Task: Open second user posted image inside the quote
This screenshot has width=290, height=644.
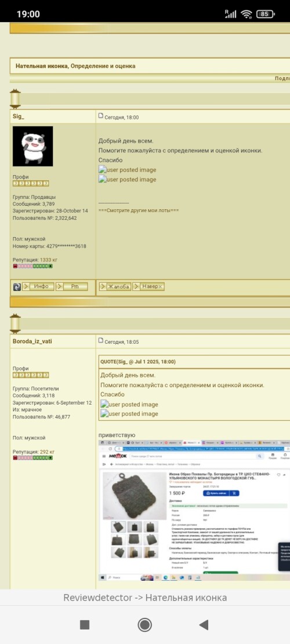Action: (129, 414)
